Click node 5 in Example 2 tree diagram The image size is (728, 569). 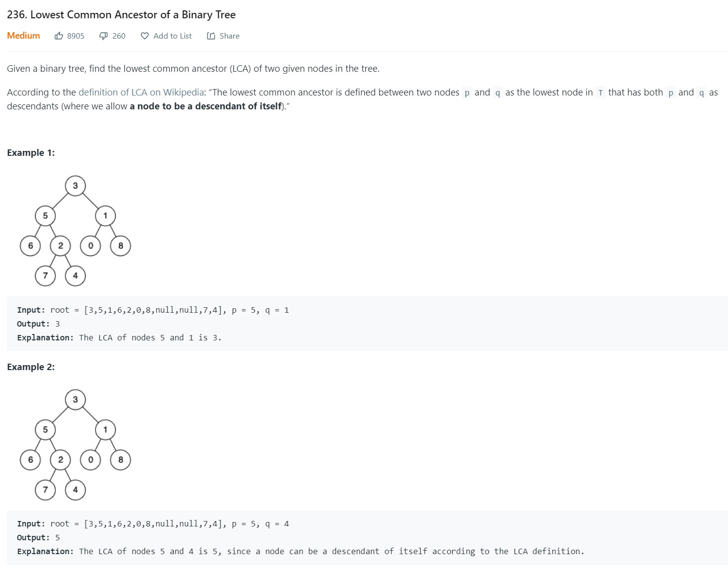point(46,429)
